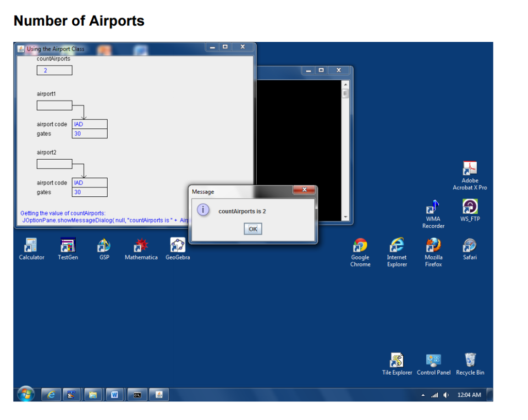Maximize the Using the Airport Class window
Image resolution: width=528 pixels, height=420 pixels.
[225, 47]
